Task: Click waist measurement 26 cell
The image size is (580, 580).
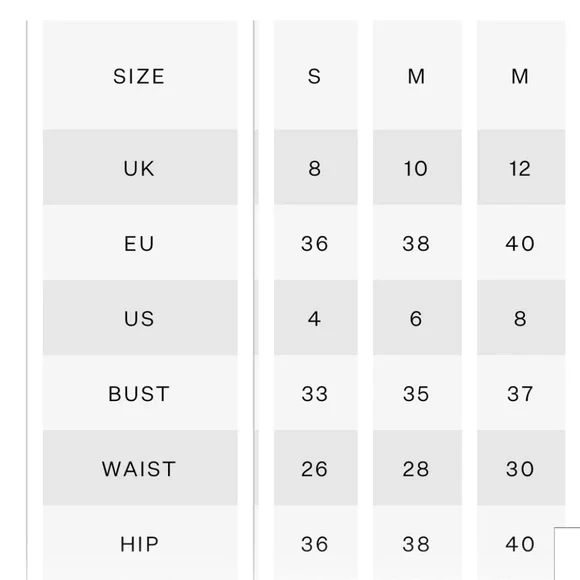Action: [x=316, y=468]
